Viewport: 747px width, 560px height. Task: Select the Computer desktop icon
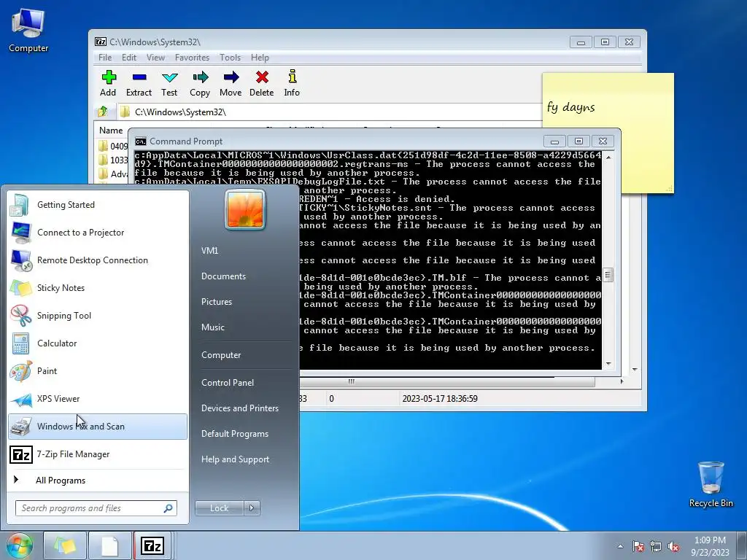28,31
